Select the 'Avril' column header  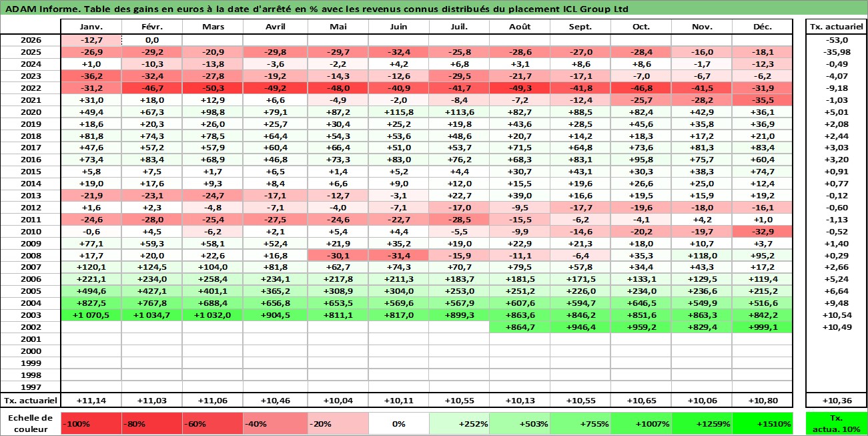pos(274,27)
